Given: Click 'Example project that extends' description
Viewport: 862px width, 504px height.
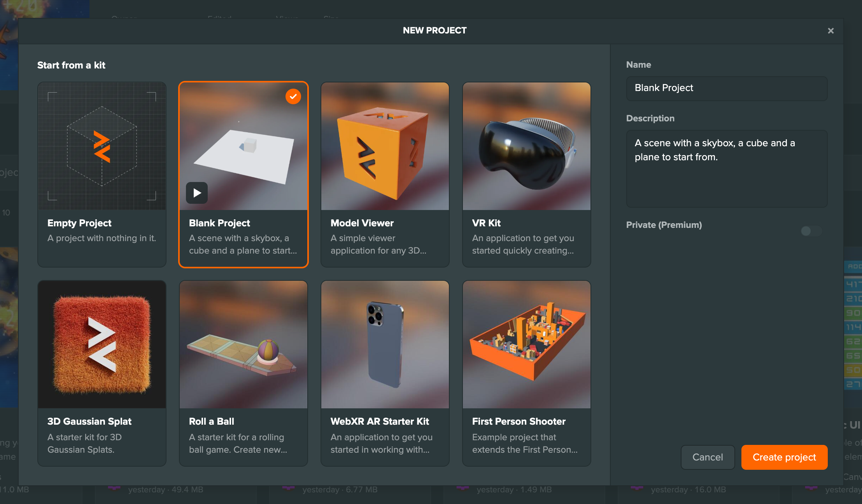Looking at the screenshot, I should 525,443.
